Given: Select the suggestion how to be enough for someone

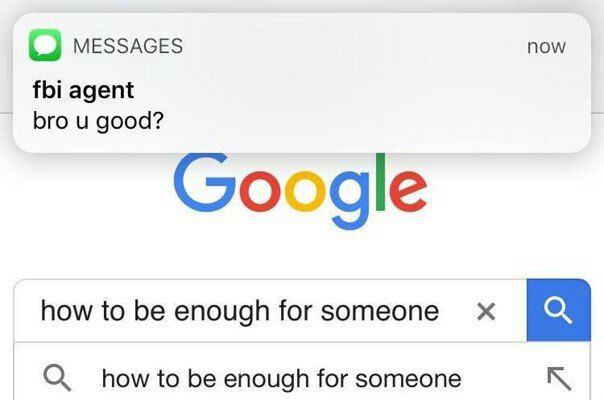Looking at the screenshot, I should point(281,379).
